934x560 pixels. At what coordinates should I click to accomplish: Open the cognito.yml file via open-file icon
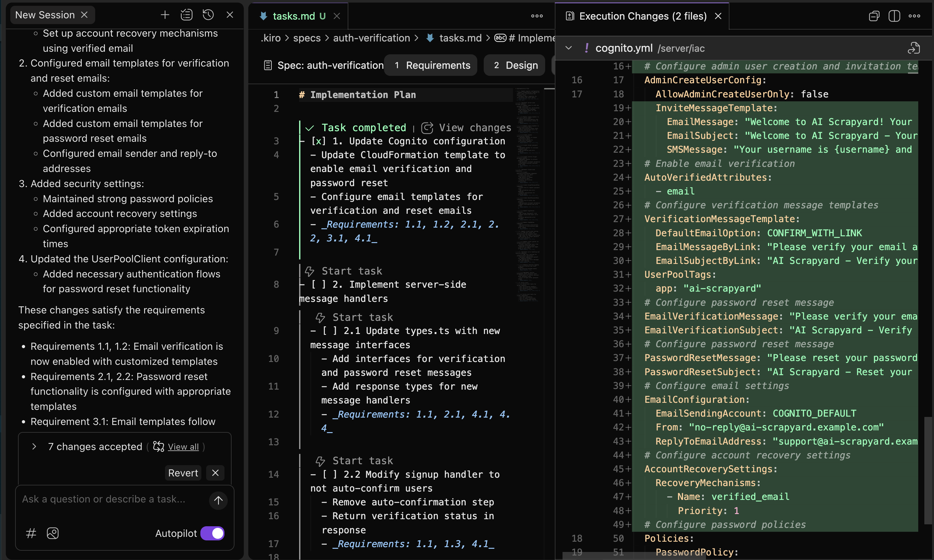(913, 48)
